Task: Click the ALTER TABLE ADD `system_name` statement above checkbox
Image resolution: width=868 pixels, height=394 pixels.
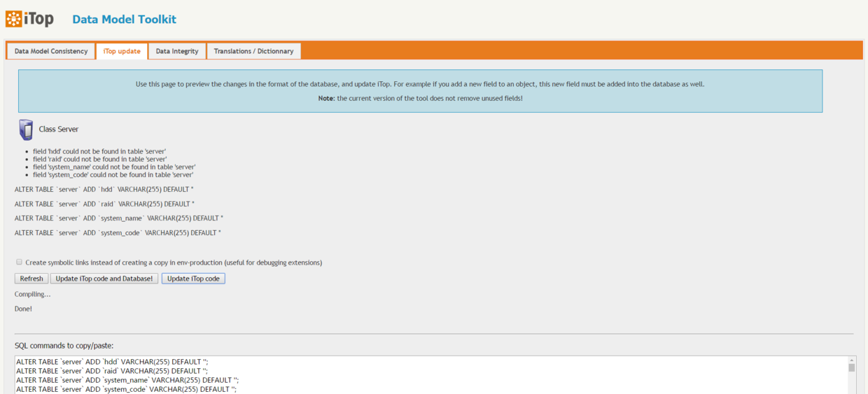Action: click(x=119, y=218)
